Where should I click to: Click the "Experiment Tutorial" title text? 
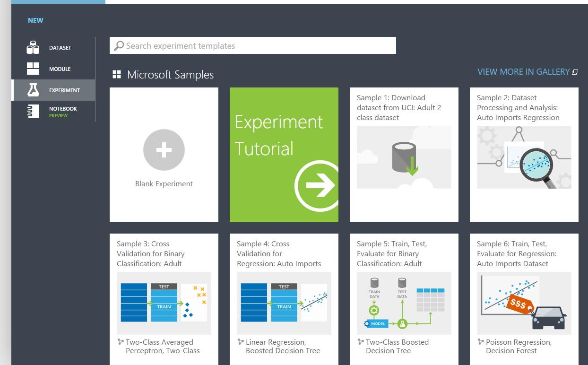click(x=279, y=135)
